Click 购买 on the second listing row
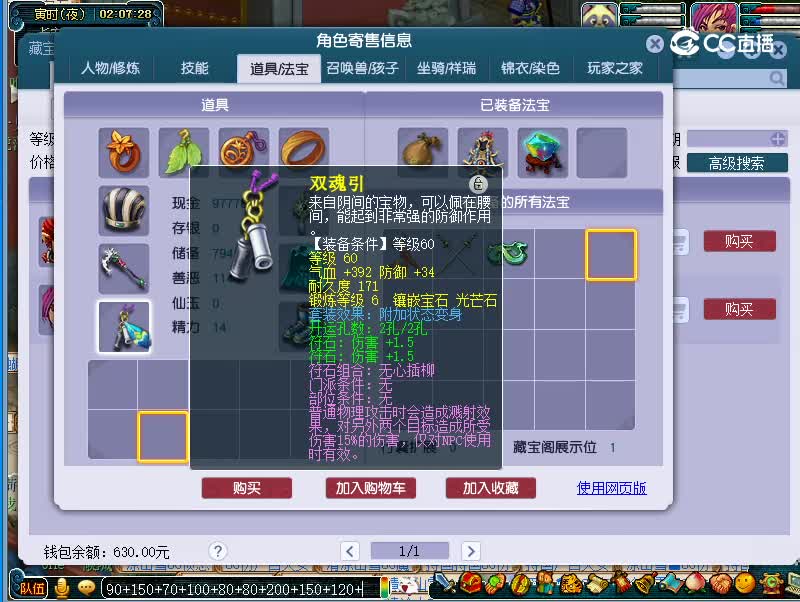800x602 pixels. pyautogui.click(x=740, y=309)
